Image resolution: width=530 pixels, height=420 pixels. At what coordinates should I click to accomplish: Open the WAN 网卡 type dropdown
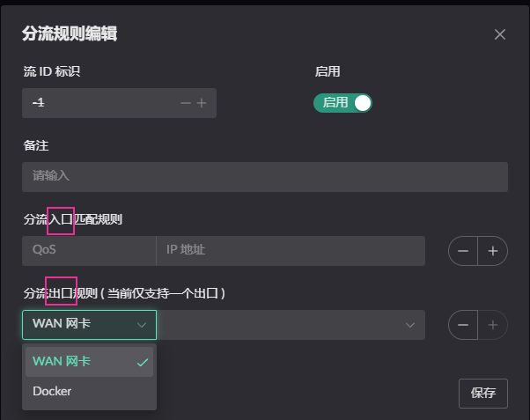coord(89,325)
